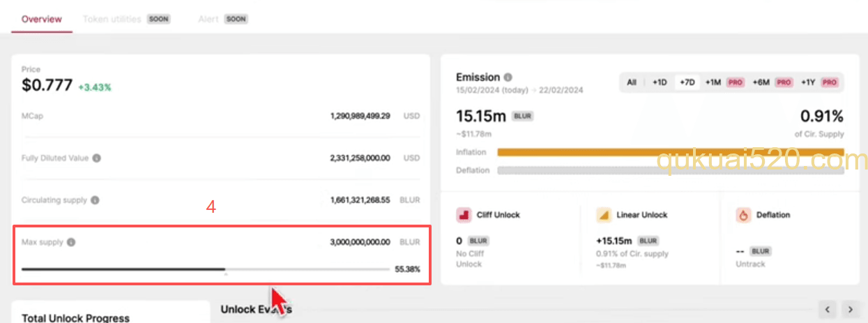
Task: Click the Linear Unlock icon
Action: pyautogui.click(x=604, y=215)
